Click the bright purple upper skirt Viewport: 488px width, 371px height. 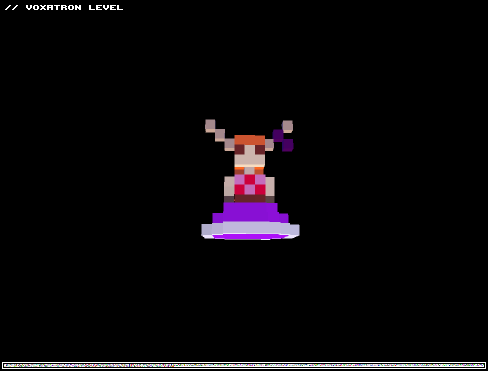coord(250,208)
